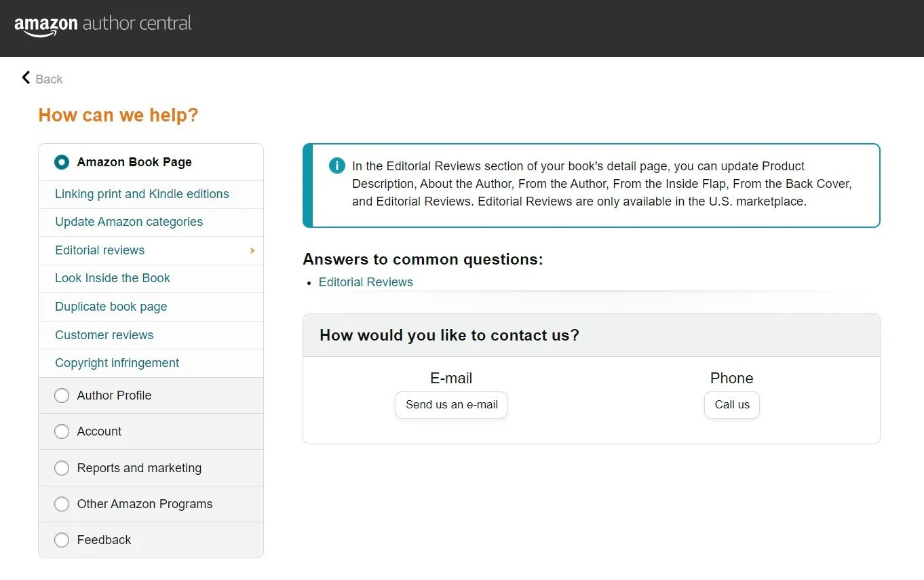Select the Author Profile radio button

click(x=62, y=395)
